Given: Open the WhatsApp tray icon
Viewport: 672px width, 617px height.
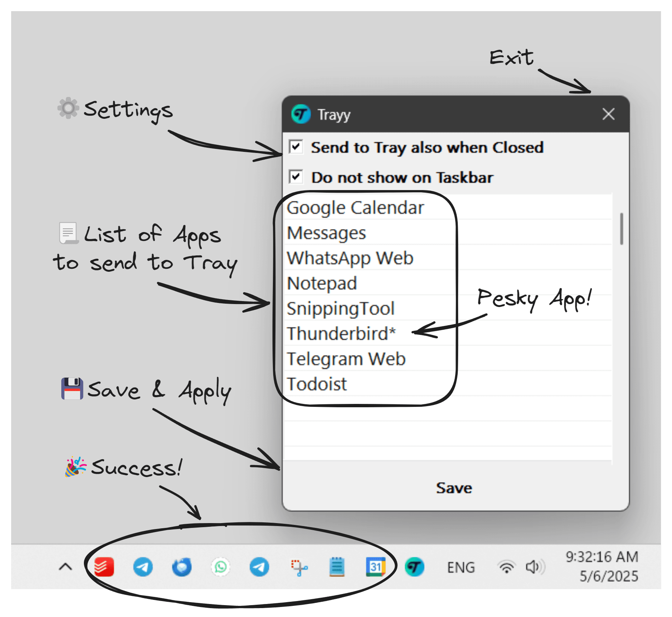Looking at the screenshot, I should [x=221, y=567].
